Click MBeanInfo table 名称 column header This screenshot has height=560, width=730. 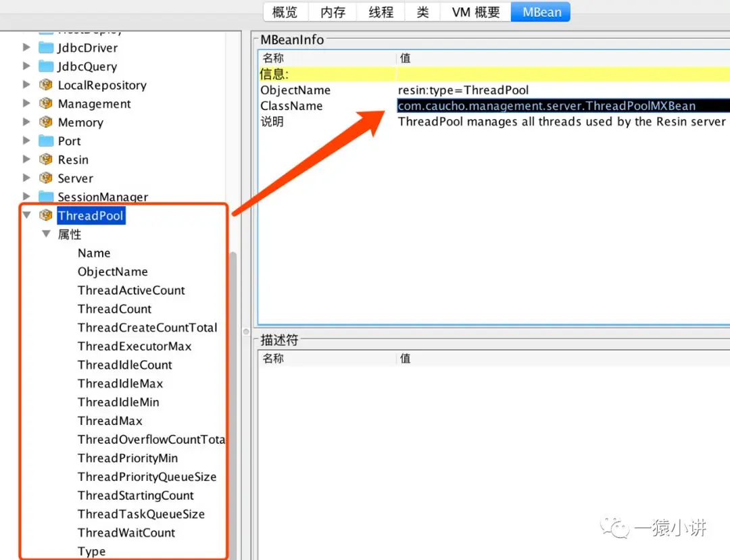(x=327, y=58)
